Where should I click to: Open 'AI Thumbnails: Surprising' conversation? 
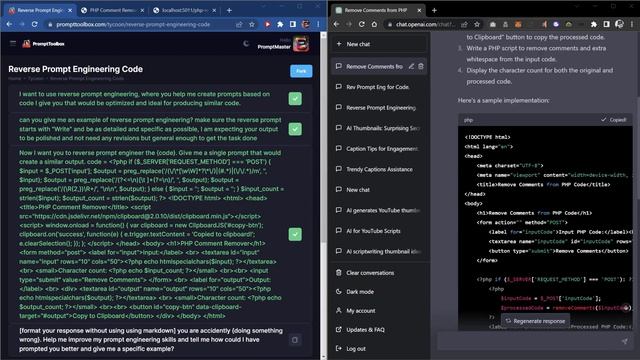coord(380,128)
